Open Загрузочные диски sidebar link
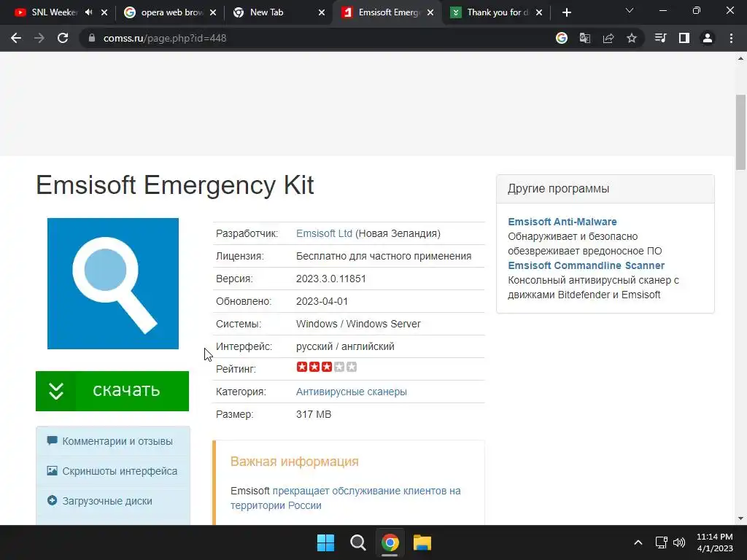Viewport: 747px width, 560px height. click(x=107, y=501)
